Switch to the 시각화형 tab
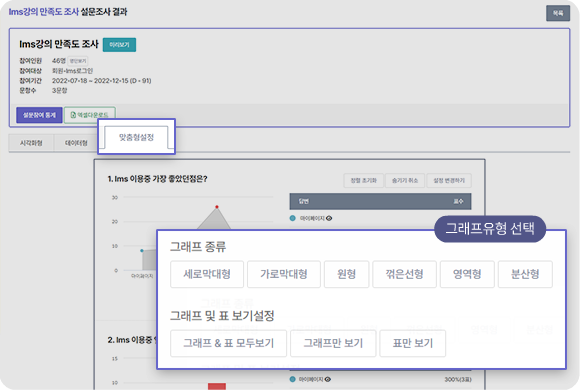The height and width of the screenshot is (390, 580). (x=31, y=143)
